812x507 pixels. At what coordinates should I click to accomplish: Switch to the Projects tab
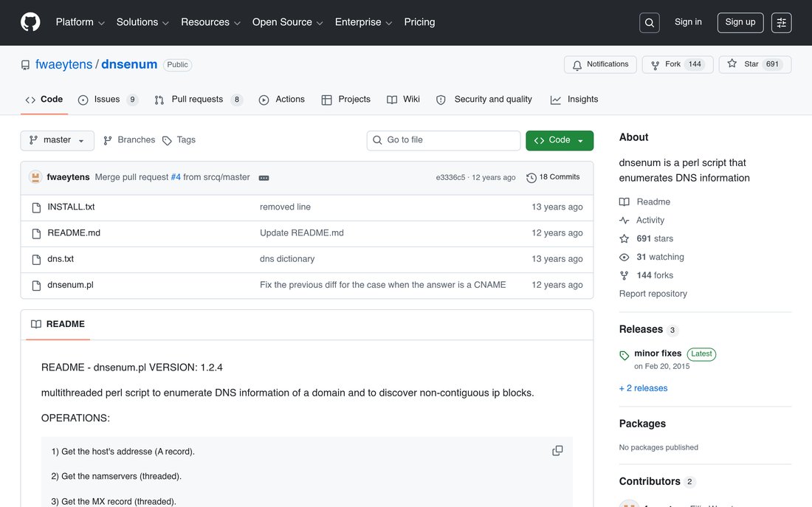[346, 100]
